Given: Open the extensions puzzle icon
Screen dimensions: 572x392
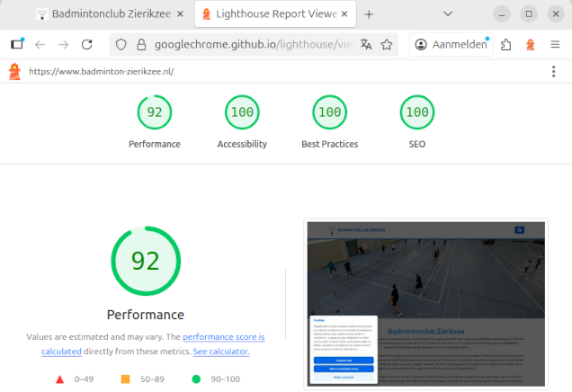Looking at the screenshot, I should click(507, 44).
